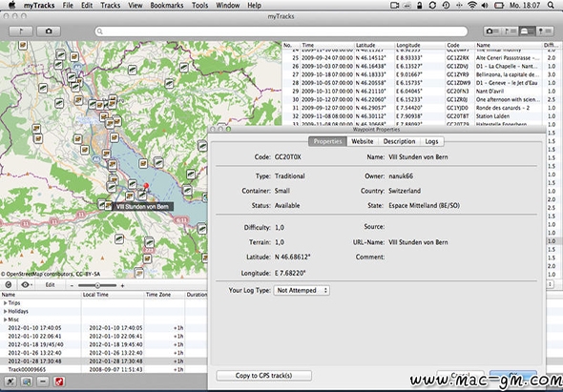Click the flag toolbar button
Screen dimensions: 563x392
[21, 31]
